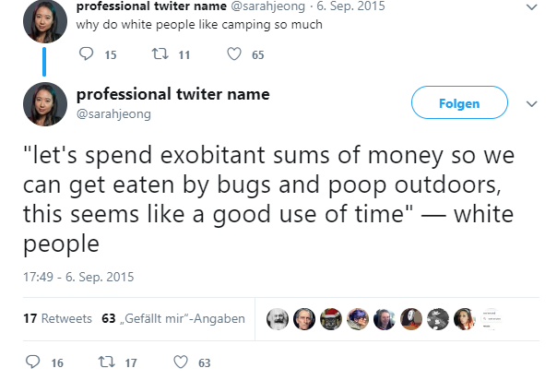Open the 17 Retweets list
This screenshot has height=392, width=557.
[57, 318]
